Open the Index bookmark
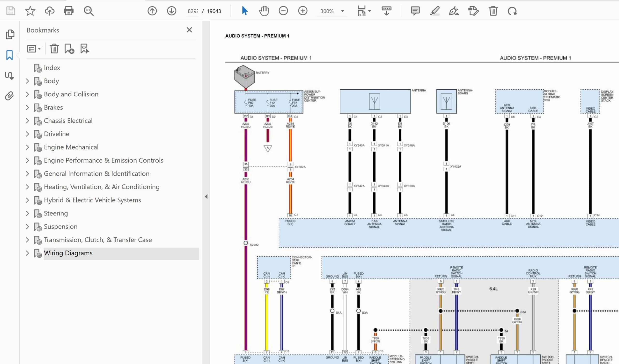 pos(52,68)
